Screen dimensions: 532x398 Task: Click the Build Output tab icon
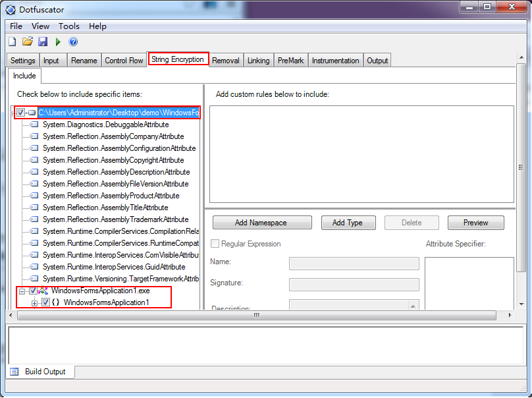[x=14, y=372]
